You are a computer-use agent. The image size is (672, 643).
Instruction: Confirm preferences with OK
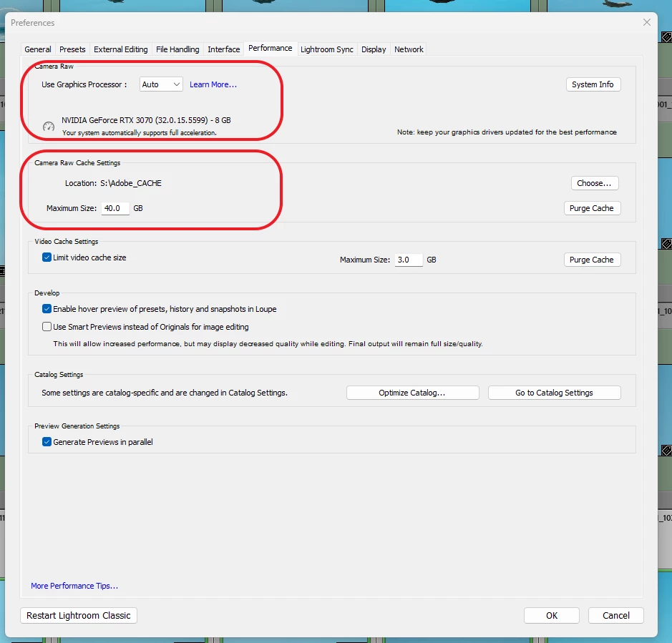coord(552,616)
